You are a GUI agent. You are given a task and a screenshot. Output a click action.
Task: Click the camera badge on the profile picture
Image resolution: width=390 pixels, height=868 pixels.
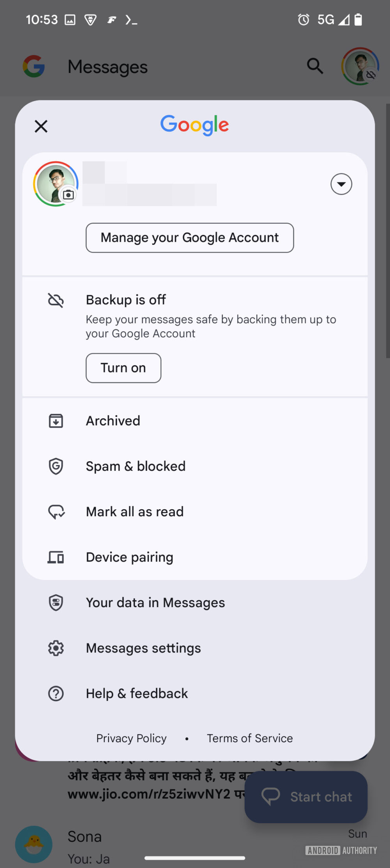tap(68, 194)
